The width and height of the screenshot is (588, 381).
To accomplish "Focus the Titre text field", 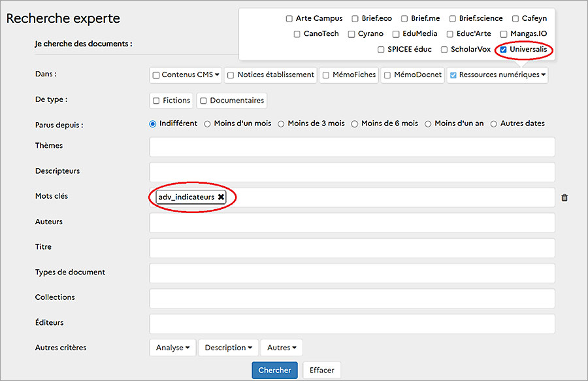I will point(351,248).
